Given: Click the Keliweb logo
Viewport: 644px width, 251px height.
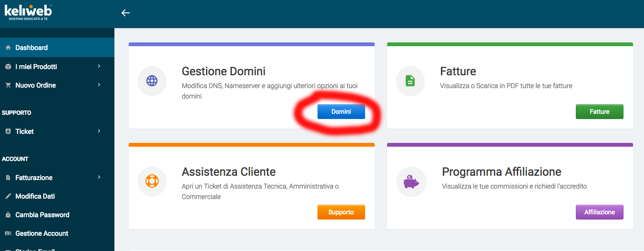Looking at the screenshot, I should pos(28,13).
